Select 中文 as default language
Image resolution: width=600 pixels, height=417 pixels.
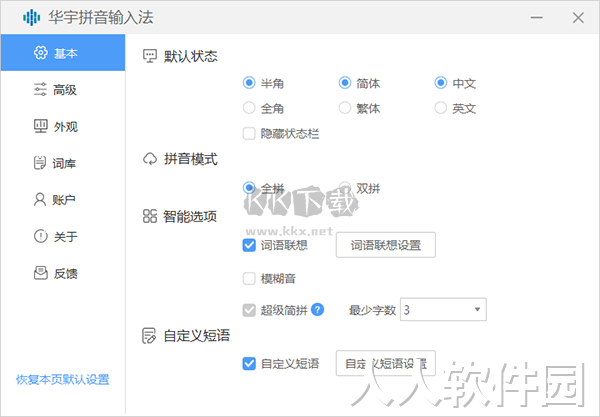[440, 83]
